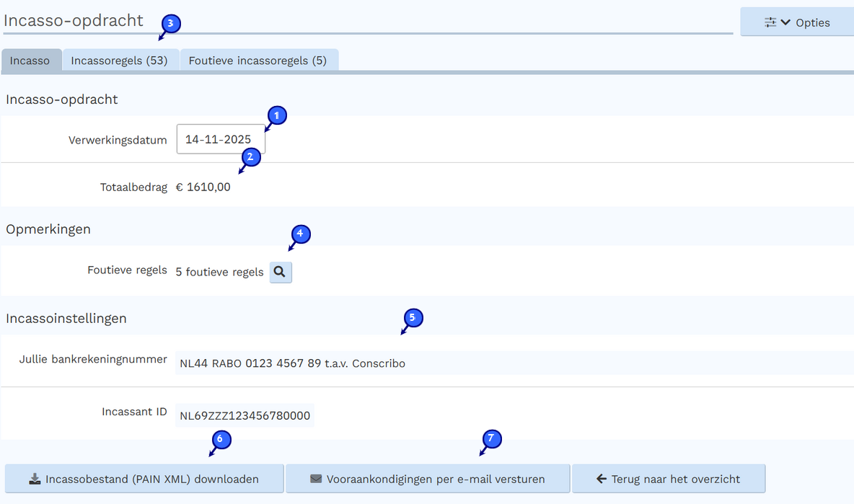Click the download icon on the PAIN XML button
This screenshot has width=854, height=504.
(36, 478)
